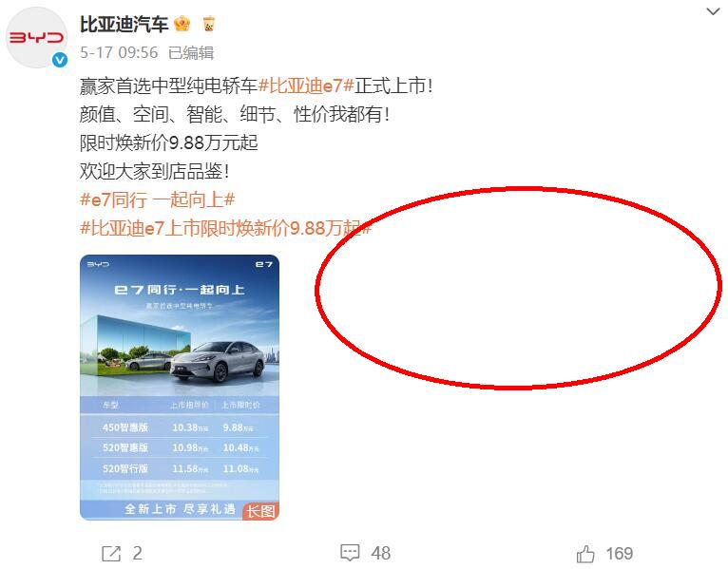Open the e7 poster image thumbnail
Screen dimensions: 728x569
tap(180, 387)
